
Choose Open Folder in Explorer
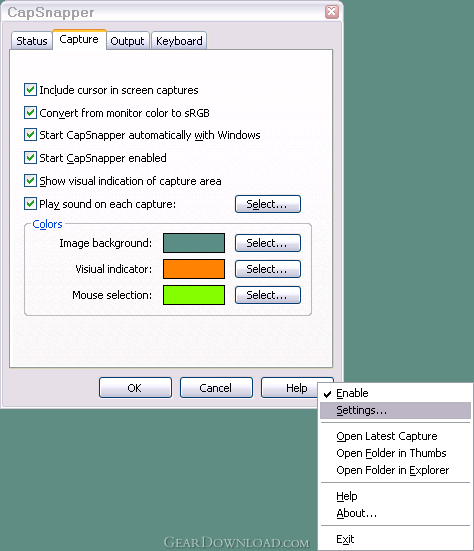coord(395,470)
